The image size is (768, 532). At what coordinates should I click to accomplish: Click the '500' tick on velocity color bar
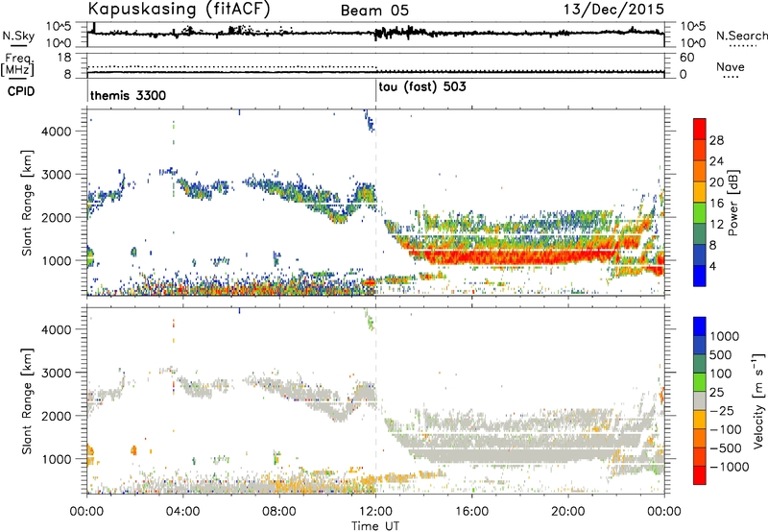click(x=721, y=355)
